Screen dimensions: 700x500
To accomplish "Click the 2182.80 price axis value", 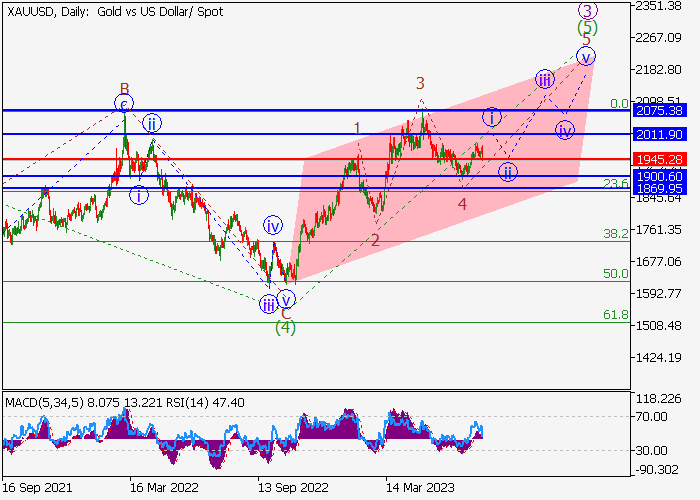I will pyautogui.click(x=658, y=70).
